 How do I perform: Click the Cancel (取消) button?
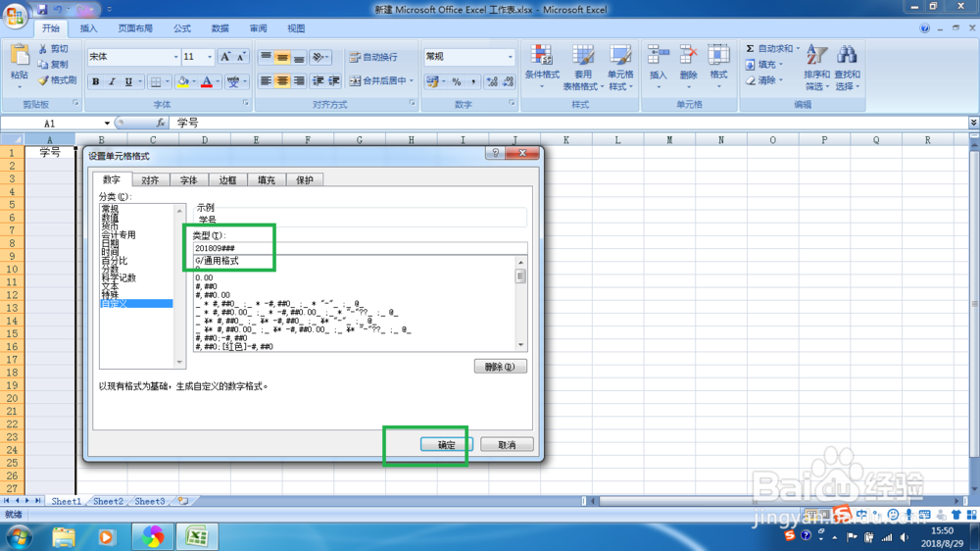click(x=507, y=445)
